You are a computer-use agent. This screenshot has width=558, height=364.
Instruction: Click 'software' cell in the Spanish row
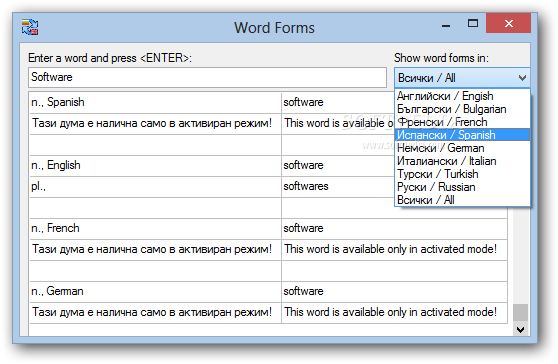(338, 102)
